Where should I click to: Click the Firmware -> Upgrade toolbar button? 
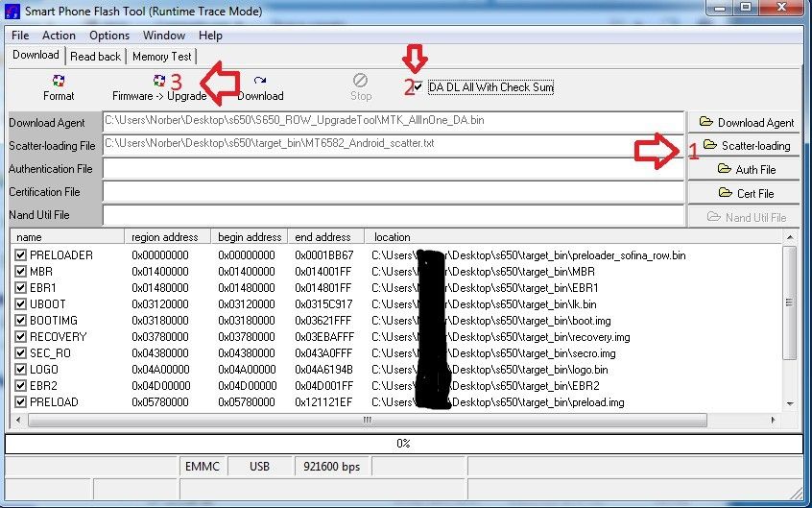(x=159, y=88)
